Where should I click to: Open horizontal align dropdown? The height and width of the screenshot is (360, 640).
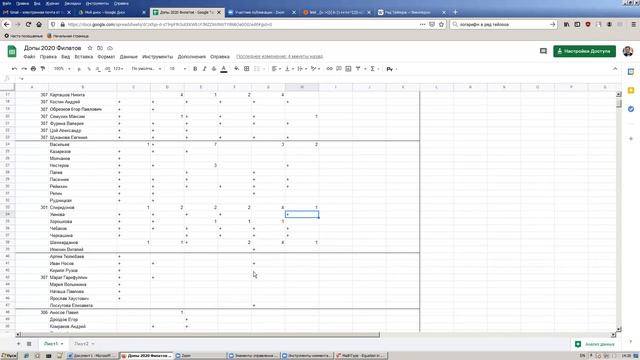276,69
